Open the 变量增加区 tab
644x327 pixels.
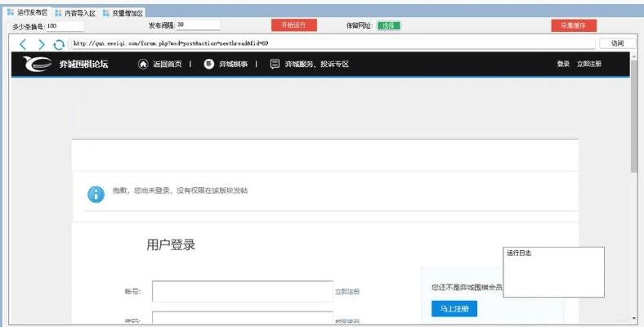[x=123, y=13]
